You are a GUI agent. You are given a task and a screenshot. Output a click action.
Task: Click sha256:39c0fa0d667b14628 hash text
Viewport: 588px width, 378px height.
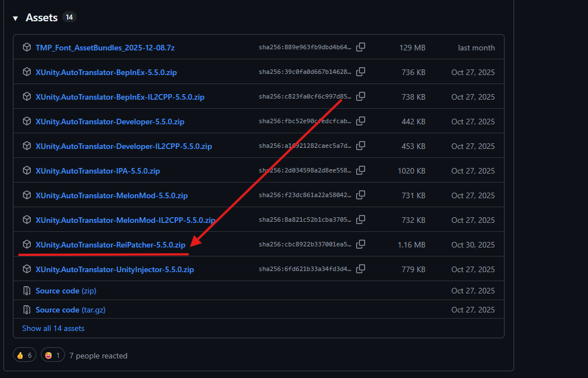pyautogui.click(x=305, y=72)
